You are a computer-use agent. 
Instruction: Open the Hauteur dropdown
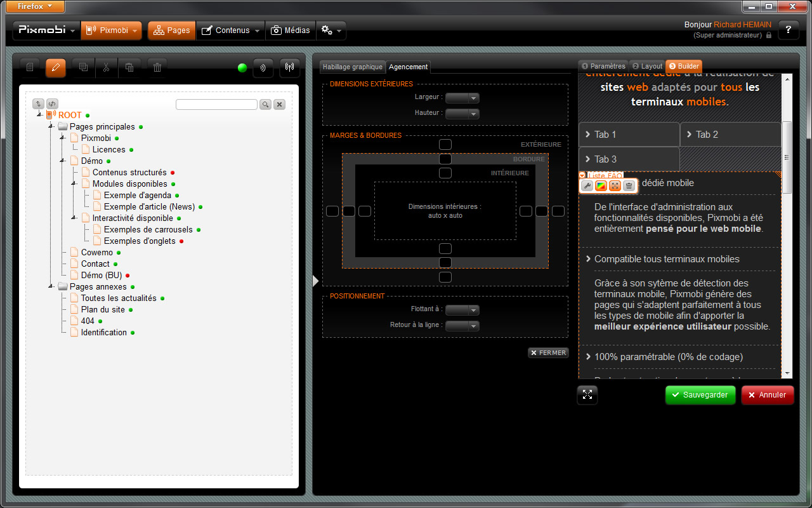pyautogui.click(x=462, y=114)
